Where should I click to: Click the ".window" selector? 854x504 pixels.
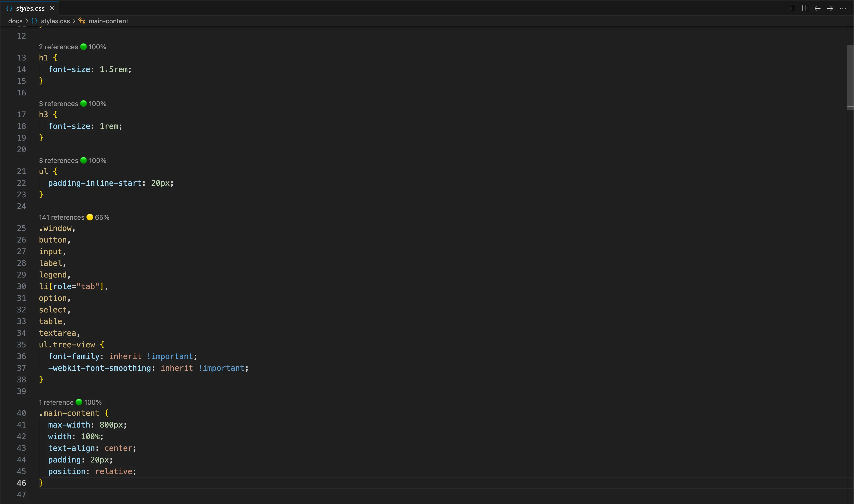55,228
